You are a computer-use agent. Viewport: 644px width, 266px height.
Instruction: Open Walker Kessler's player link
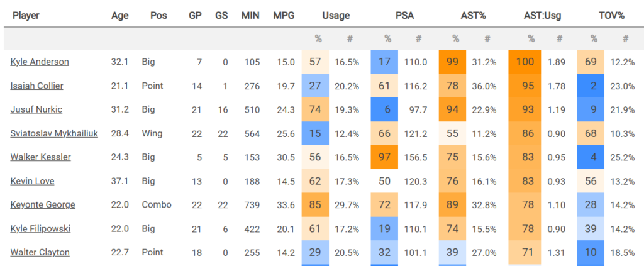click(x=40, y=157)
